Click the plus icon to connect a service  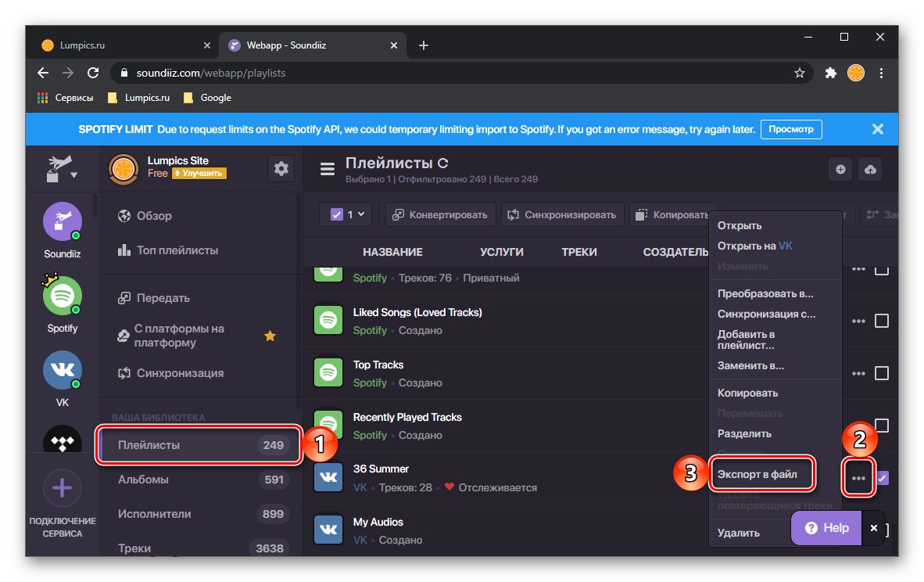point(62,487)
